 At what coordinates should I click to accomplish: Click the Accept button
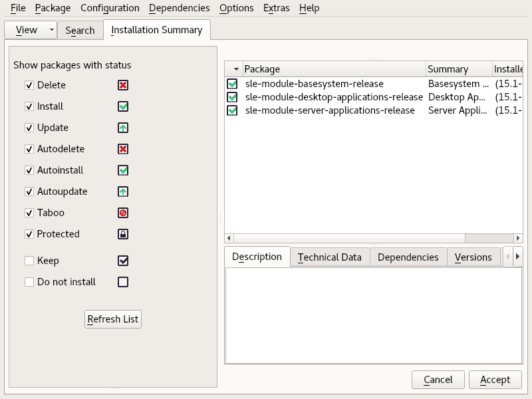pyautogui.click(x=495, y=380)
